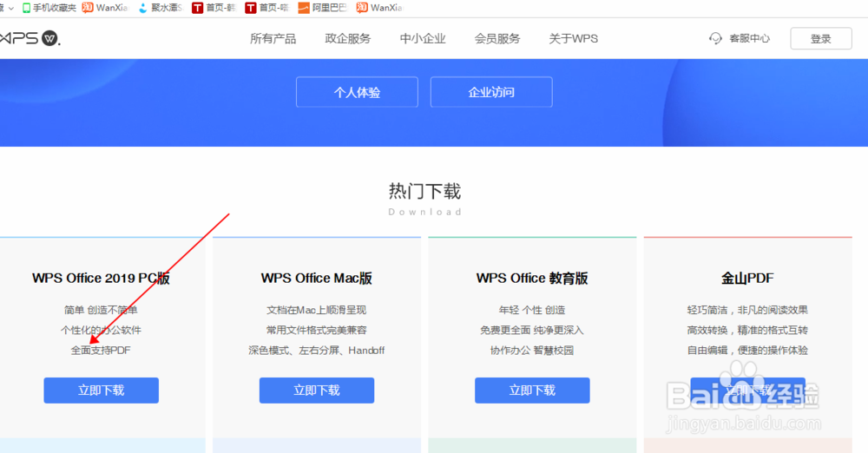Click the 高效转换，精准的格式互转 text
This screenshot has height=453, width=868.
click(x=747, y=330)
